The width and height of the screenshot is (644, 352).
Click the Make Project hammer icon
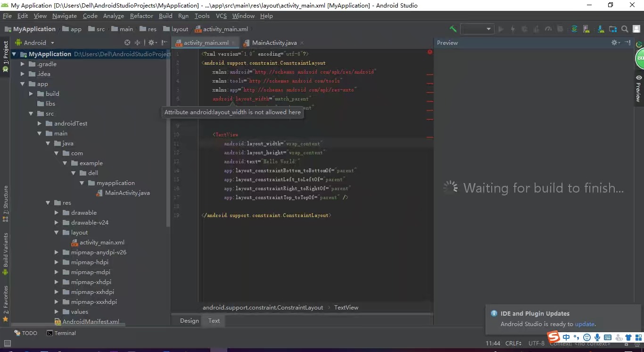pyautogui.click(x=453, y=29)
